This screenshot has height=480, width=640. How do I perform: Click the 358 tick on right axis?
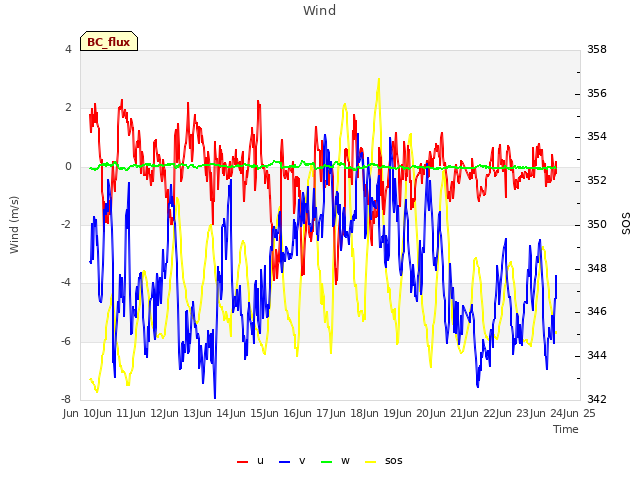pyautogui.click(x=597, y=49)
